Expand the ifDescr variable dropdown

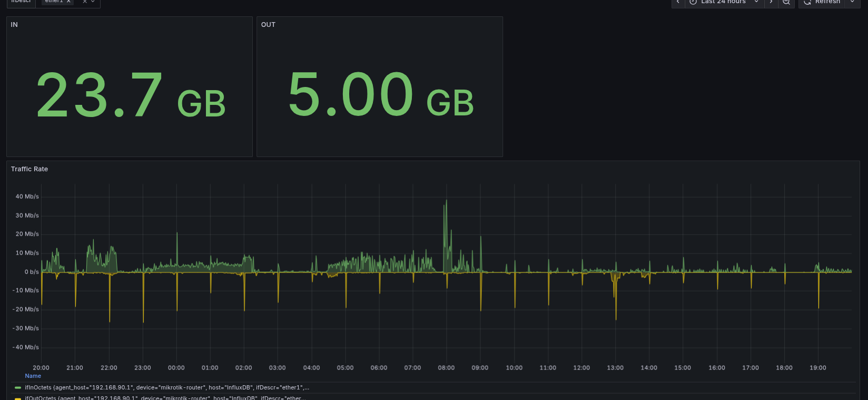[93, 2]
